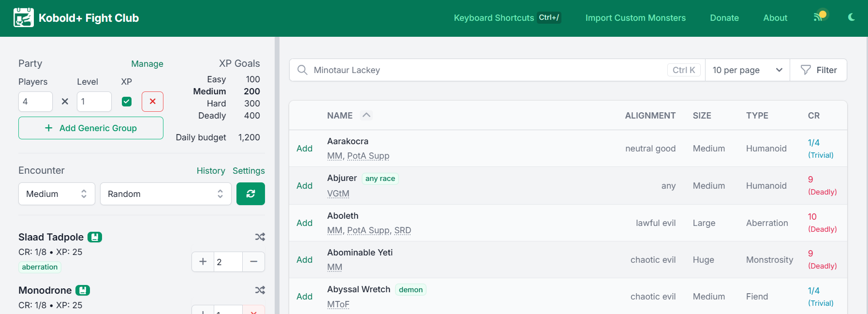
Task: Toggle dark mode with the moon icon
Action: [852, 17]
